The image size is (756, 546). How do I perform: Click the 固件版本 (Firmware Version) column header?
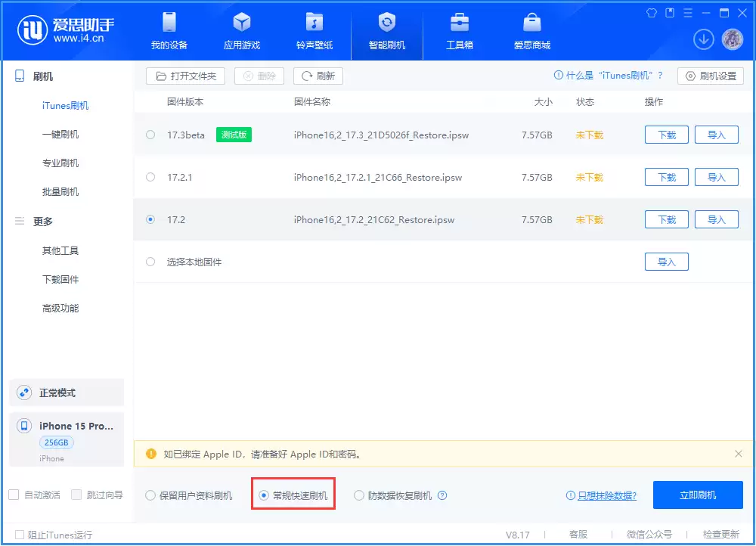tap(185, 102)
